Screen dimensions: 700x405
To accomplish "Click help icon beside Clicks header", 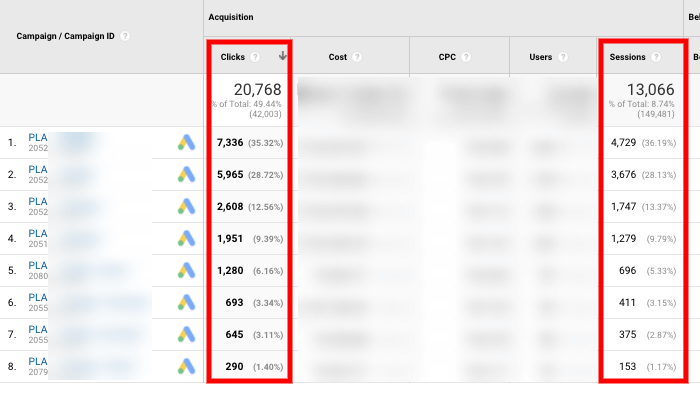I will [255, 57].
